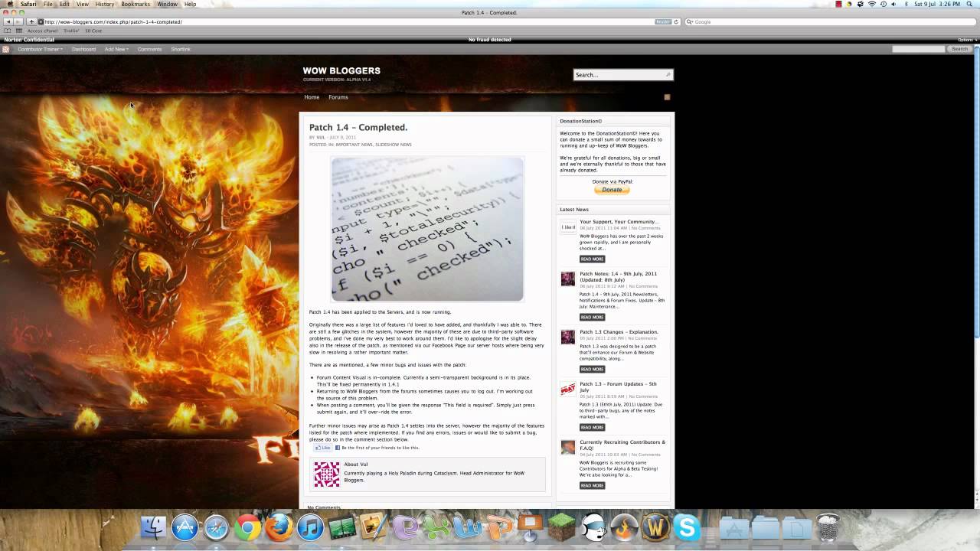
Task: Go to the site's Home page
Action: 312,97
